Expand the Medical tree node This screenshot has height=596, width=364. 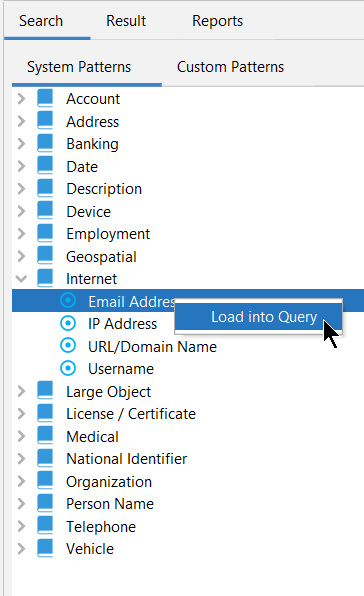pos(22,436)
